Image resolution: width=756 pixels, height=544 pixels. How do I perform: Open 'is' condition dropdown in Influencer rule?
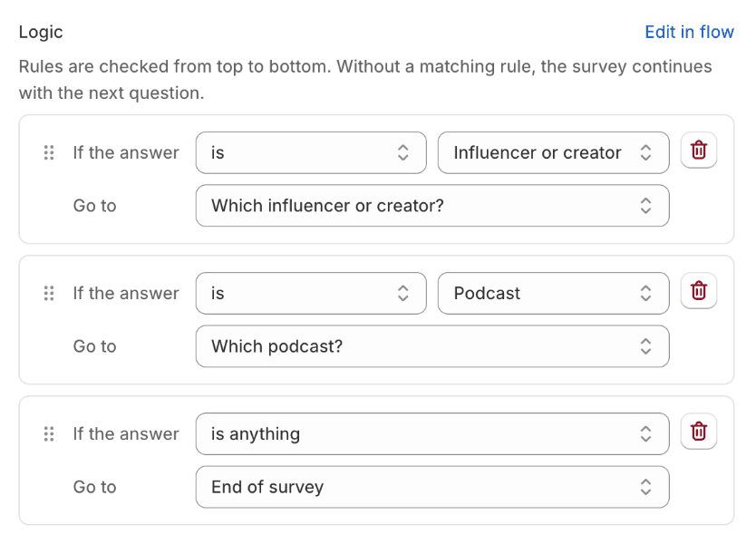tap(311, 152)
